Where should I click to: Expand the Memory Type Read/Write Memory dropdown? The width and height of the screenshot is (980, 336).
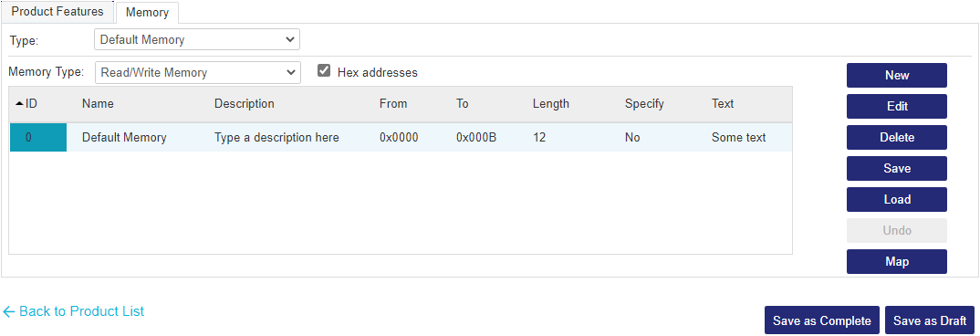tap(197, 72)
